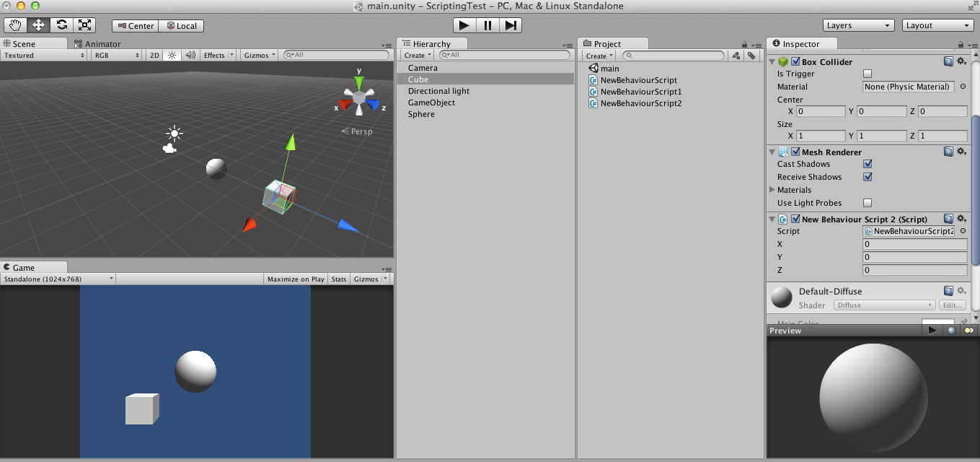Viewport: 980px width, 462px height.
Task: Open help for Box Collider component
Action: (949, 61)
